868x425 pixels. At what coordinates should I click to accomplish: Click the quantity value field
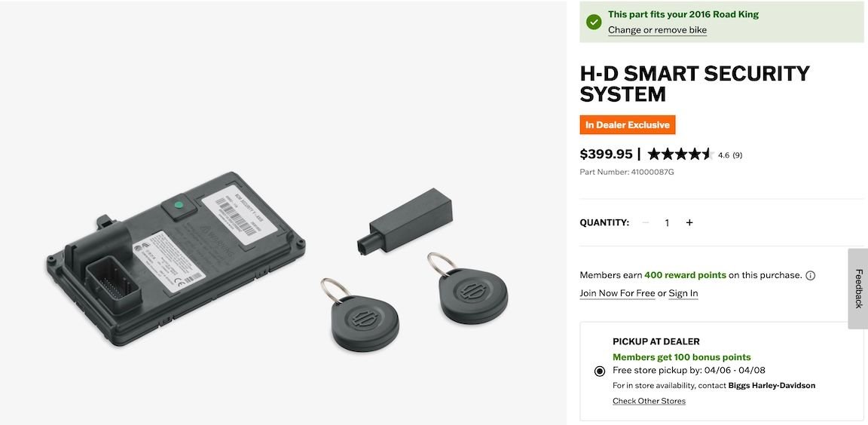click(667, 222)
